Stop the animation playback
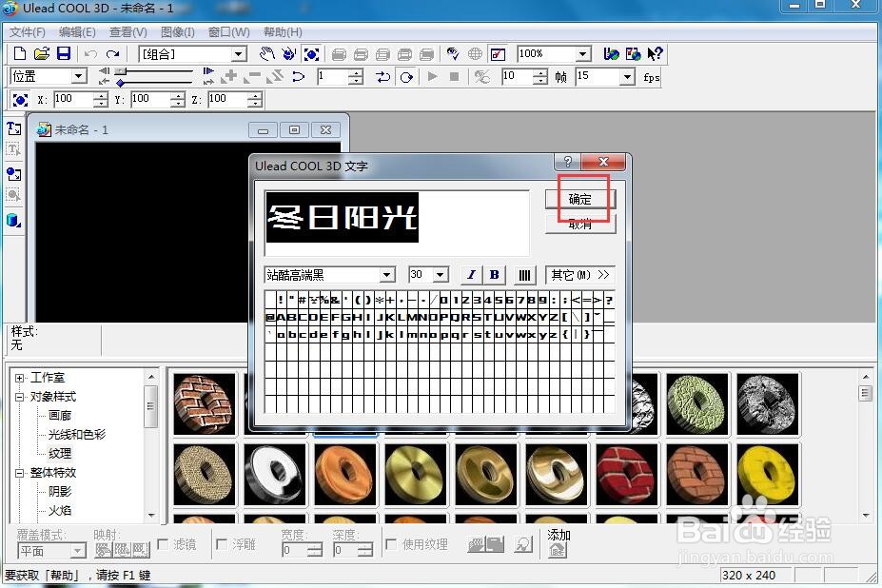The width and height of the screenshot is (882, 588). [455, 76]
